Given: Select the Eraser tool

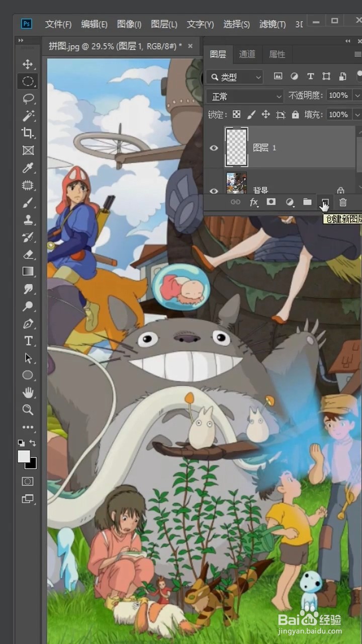Looking at the screenshot, I should [x=28, y=255].
